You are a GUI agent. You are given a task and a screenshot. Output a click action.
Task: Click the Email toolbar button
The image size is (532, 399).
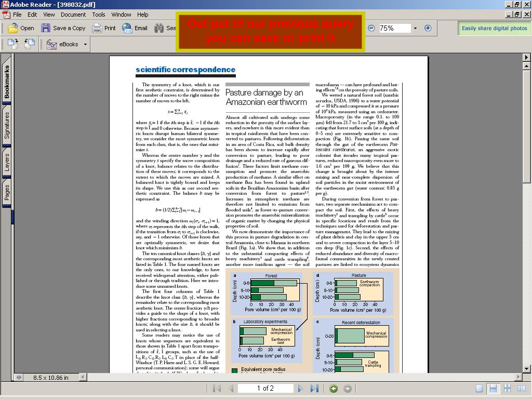click(135, 28)
